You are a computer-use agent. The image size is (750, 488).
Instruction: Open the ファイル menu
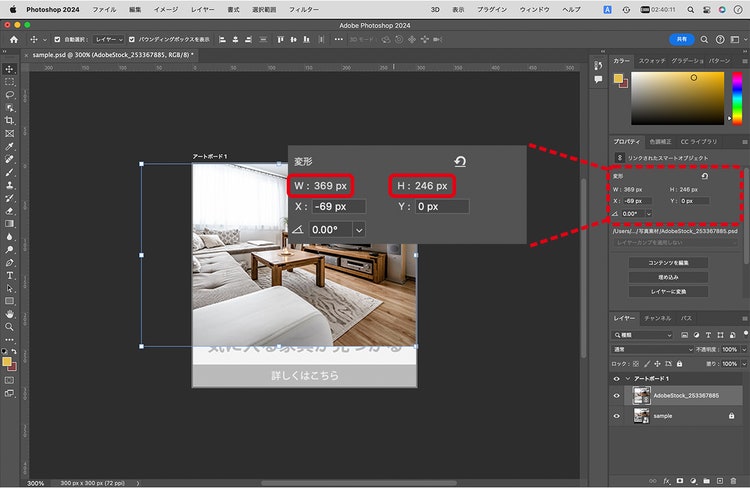[x=104, y=10]
